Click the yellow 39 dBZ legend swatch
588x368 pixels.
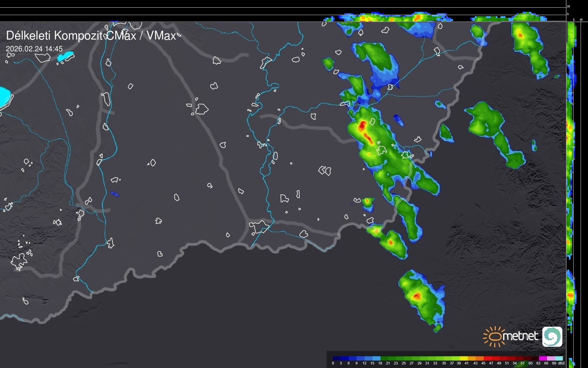click(464, 359)
